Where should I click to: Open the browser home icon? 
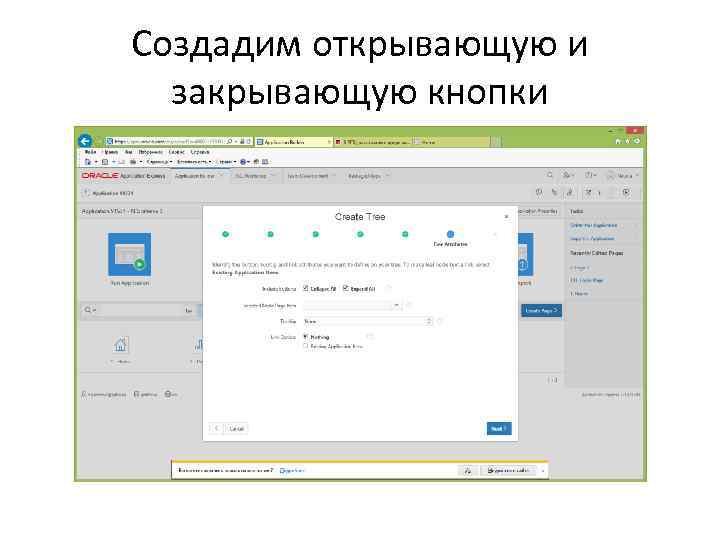(x=618, y=141)
